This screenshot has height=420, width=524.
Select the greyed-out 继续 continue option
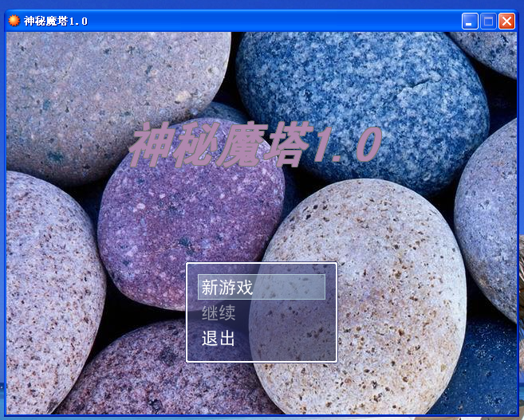tap(219, 313)
